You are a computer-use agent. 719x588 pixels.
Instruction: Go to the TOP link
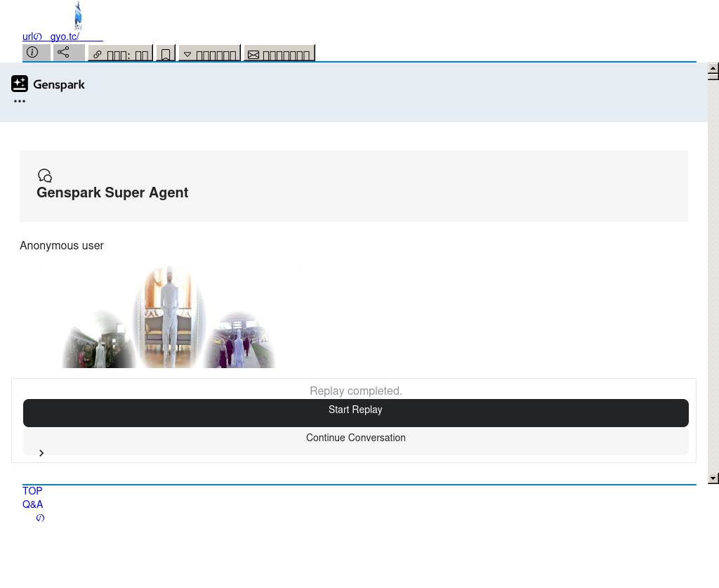click(x=32, y=491)
